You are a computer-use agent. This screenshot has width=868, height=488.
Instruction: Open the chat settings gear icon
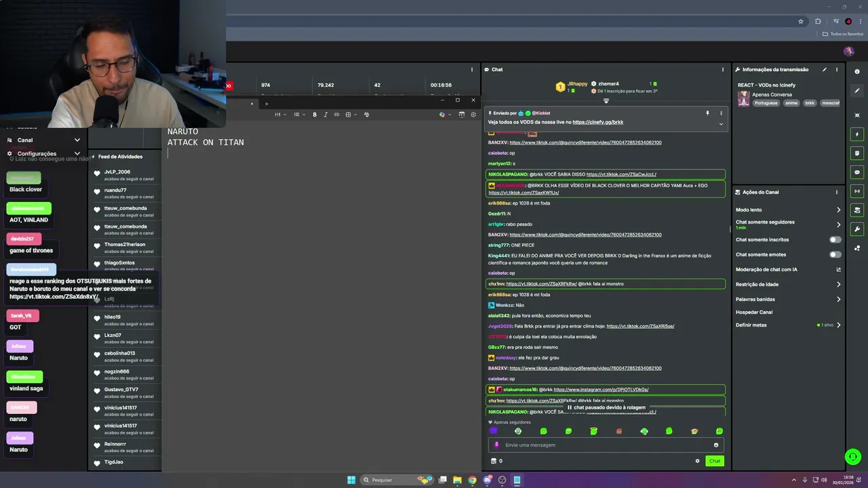(697, 461)
